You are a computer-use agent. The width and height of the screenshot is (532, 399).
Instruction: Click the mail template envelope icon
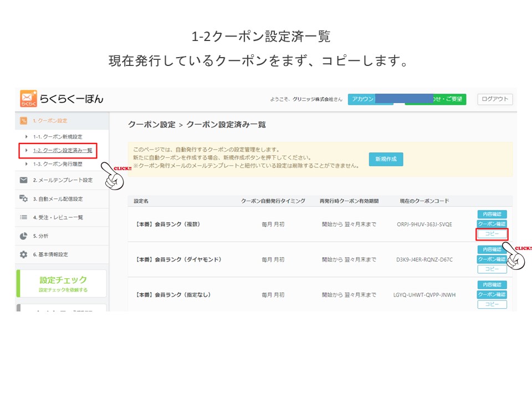(x=23, y=180)
